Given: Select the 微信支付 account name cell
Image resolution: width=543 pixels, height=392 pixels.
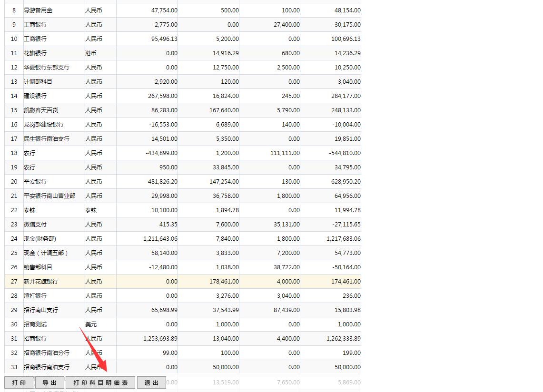Looking at the screenshot, I should click(35, 225).
